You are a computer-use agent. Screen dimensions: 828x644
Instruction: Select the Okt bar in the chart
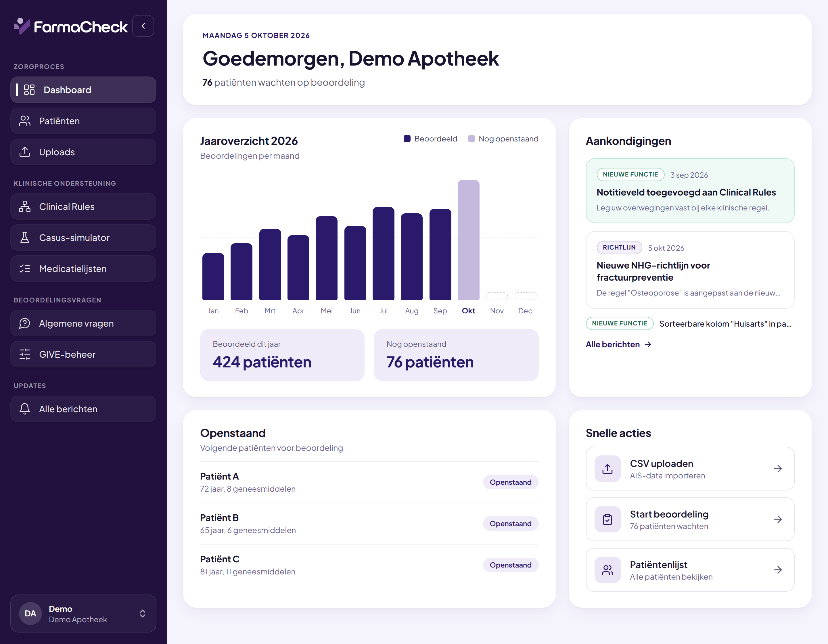point(468,240)
